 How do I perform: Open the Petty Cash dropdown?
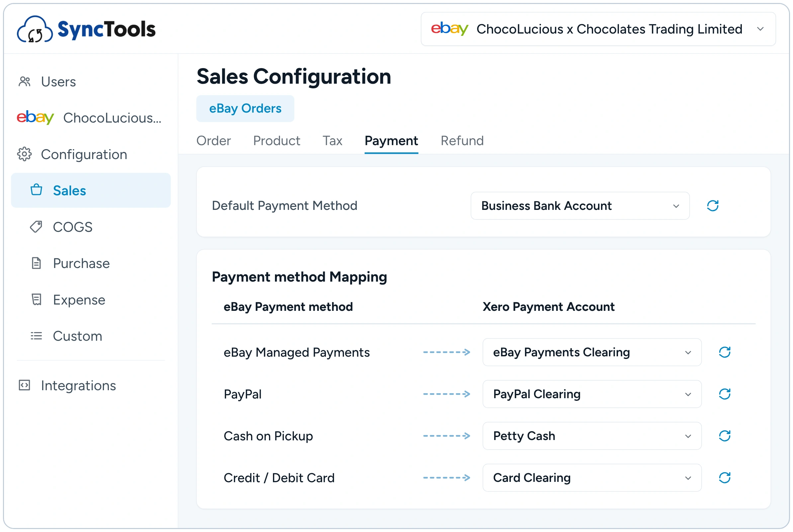(592, 436)
